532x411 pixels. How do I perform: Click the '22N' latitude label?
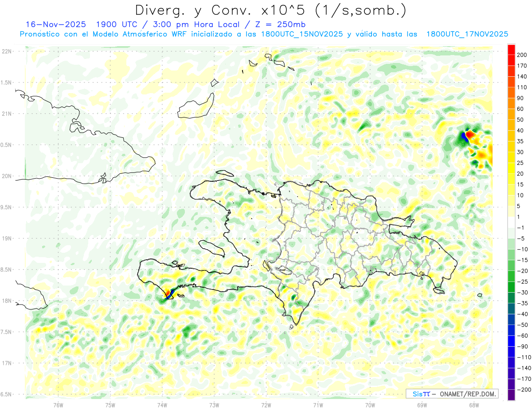7,51
